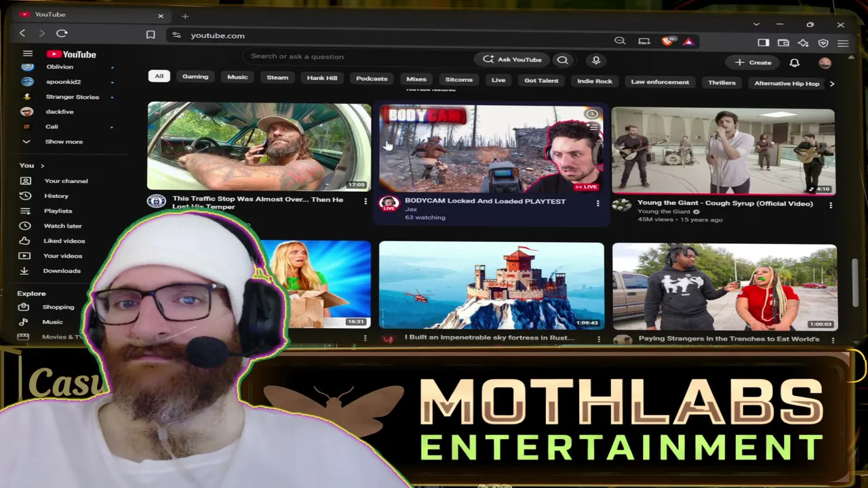Viewport: 868px width, 488px height.
Task: Click the Ask YouTube button
Action: [512, 60]
